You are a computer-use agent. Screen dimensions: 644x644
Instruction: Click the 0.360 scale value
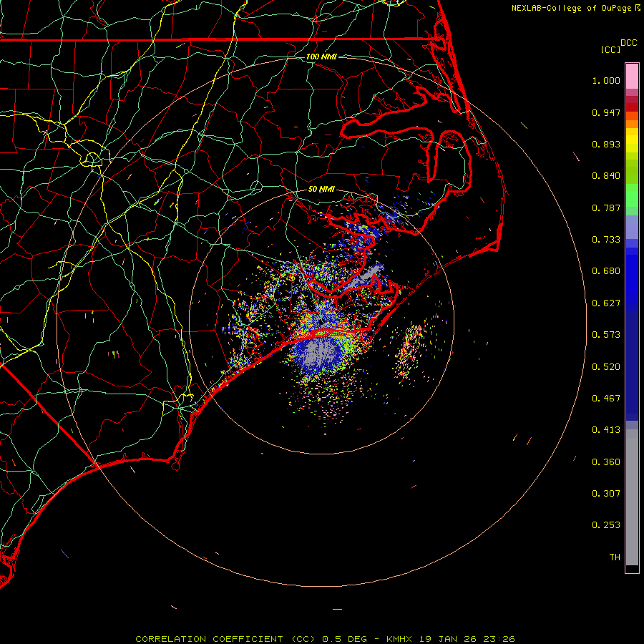coord(606,462)
